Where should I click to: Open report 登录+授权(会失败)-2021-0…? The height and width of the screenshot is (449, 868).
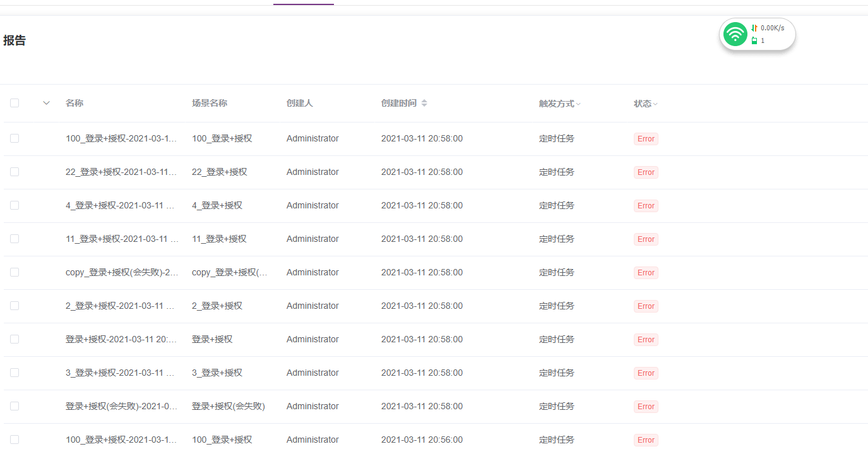(x=122, y=406)
